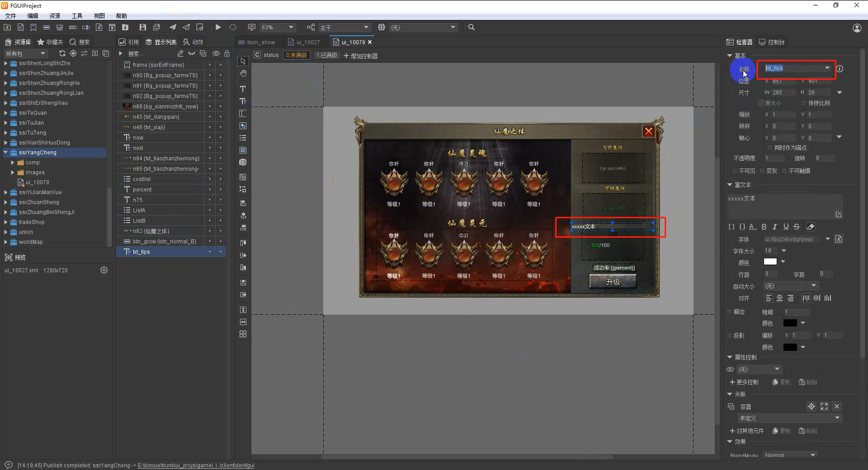Click the Bold formatting icon
This screenshot has height=470, width=868.
coord(764,227)
